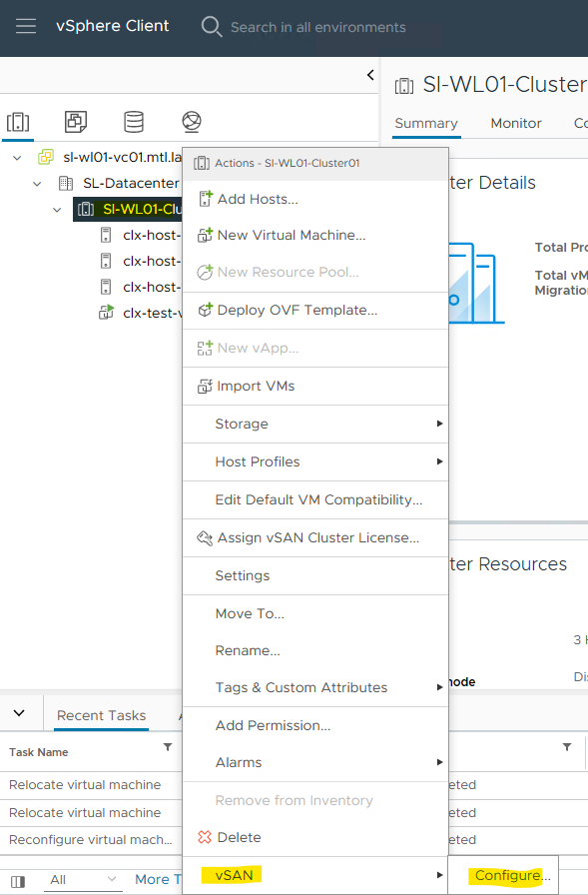This screenshot has height=895, width=588.
Task: Collapse the Recent Tasks panel
Action: [x=19, y=713]
